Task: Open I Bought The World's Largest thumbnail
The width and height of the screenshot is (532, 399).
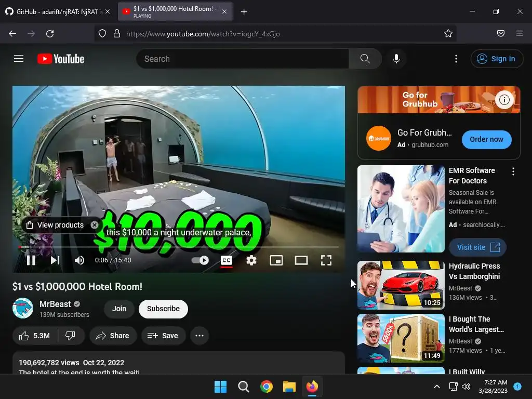Action: tap(401, 338)
